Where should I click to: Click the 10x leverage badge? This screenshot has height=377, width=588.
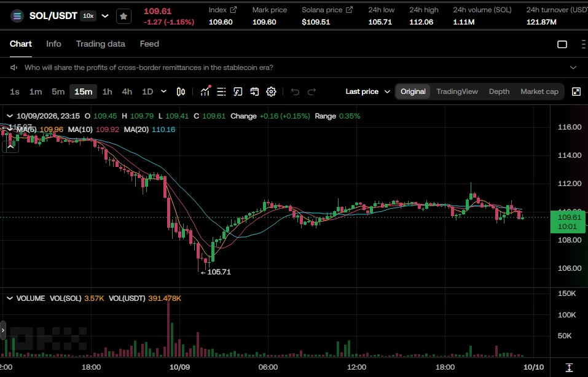point(88,16)
